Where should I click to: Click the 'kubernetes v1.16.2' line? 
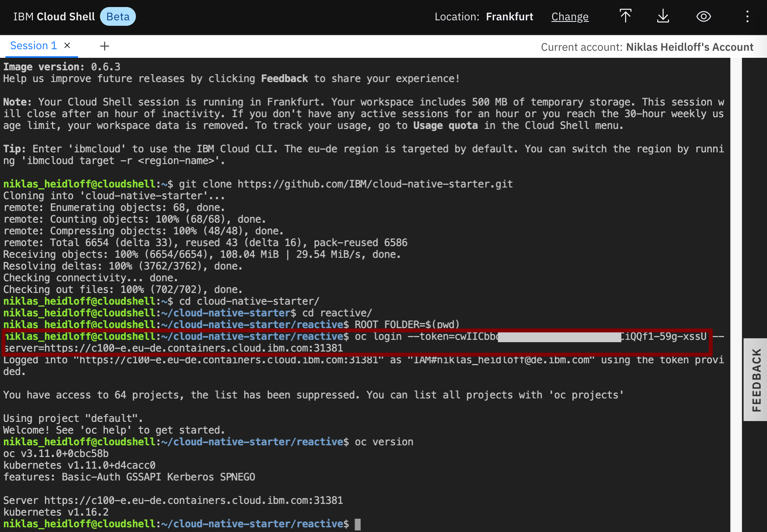coord(56,512)
